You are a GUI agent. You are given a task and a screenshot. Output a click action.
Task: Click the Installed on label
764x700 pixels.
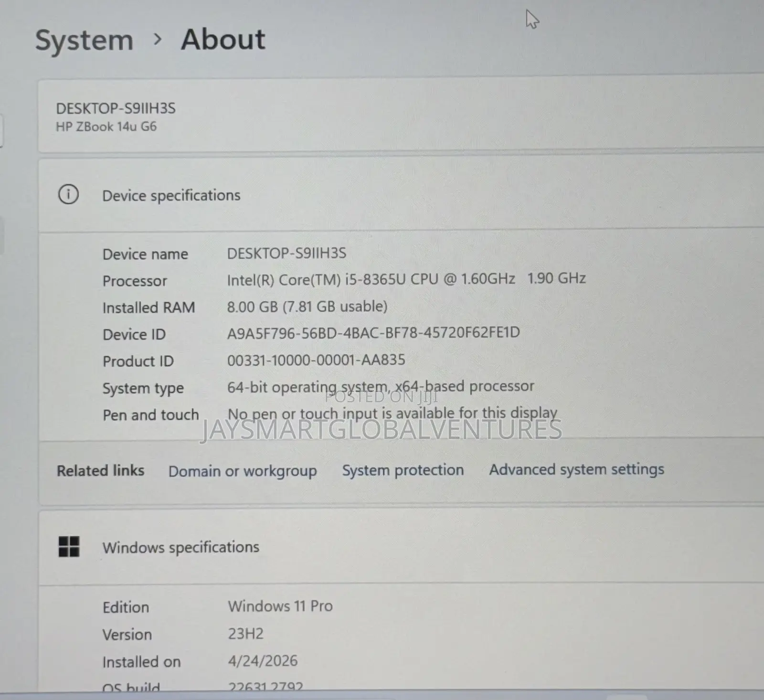tap(141, 662)
